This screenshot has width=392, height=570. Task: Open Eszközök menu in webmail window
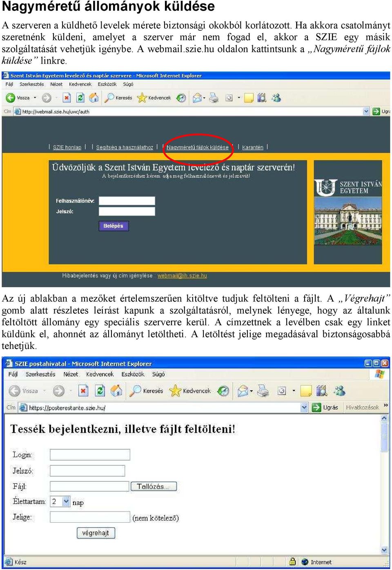tap(107, 84)
